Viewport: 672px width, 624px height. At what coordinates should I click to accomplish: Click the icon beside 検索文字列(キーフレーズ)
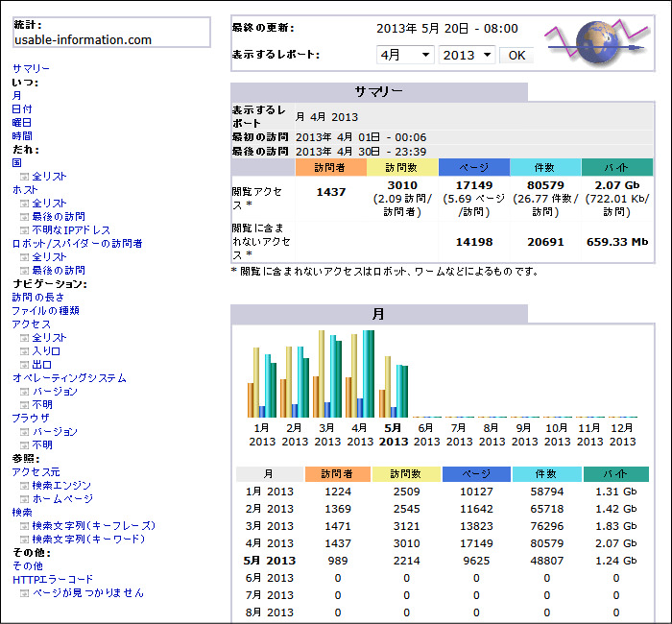pos(24,526)
